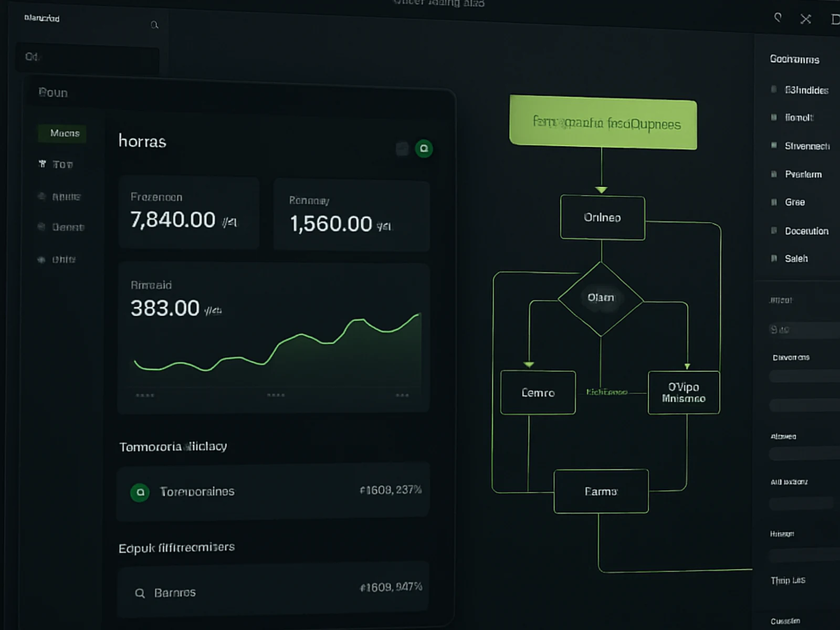840x630 pixels.
Task: Click the input field under Hnsagn
Action: (x=804, y=555)
